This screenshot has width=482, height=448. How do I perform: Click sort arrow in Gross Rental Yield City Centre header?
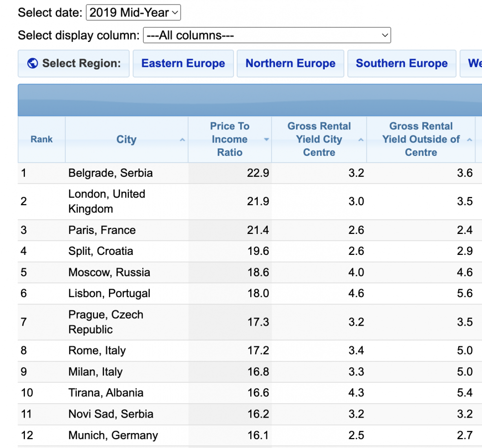361,140
